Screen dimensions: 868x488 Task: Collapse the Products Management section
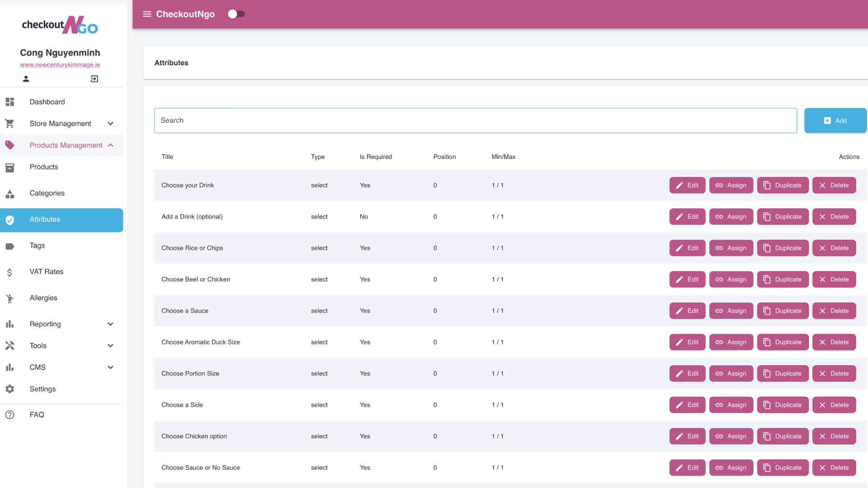110,145
